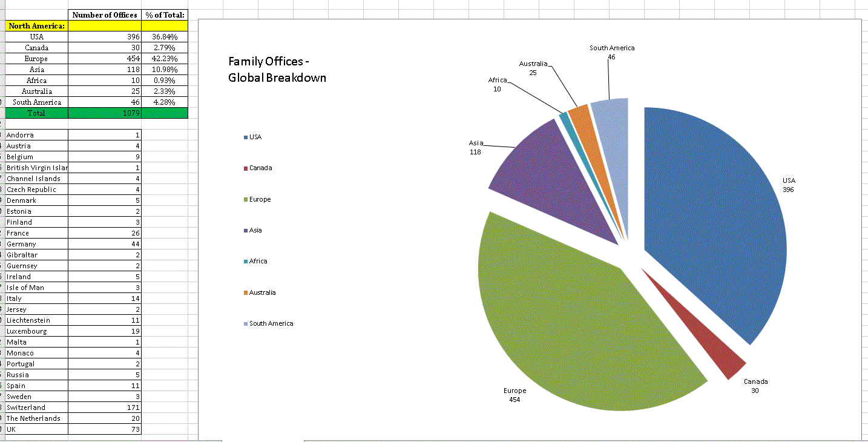
Task: Select the cell showing total 1079
Action: click(105, 113)
